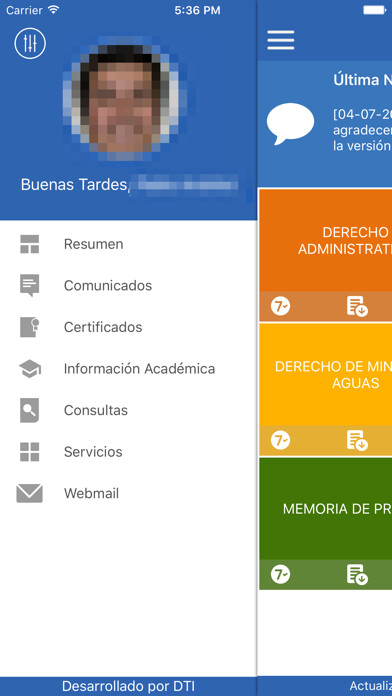
Task: Tap the speech bubble news icon
Action: tap(290, 124)
